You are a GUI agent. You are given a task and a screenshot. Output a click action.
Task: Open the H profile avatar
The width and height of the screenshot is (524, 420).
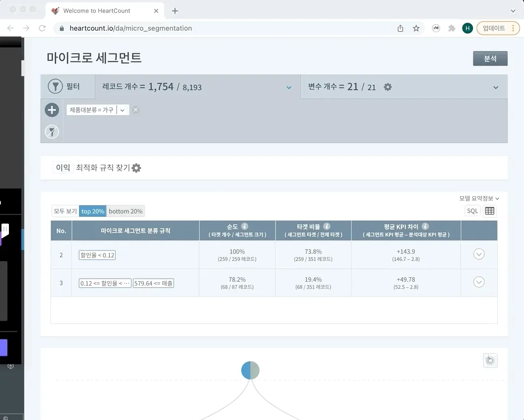[x=468, y=28]
